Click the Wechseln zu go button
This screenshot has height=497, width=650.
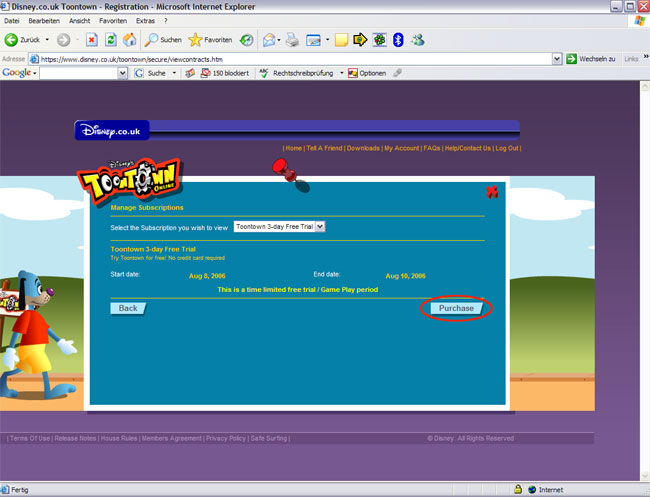click(x=591, y=59)
